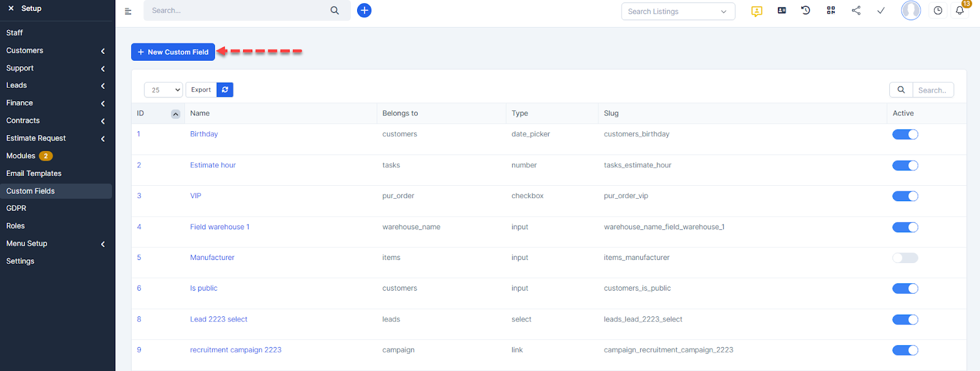The height and width of the screenshot is (371, 980).
Task: Click the blue plus quick-create icon
Action: point(364,10)
